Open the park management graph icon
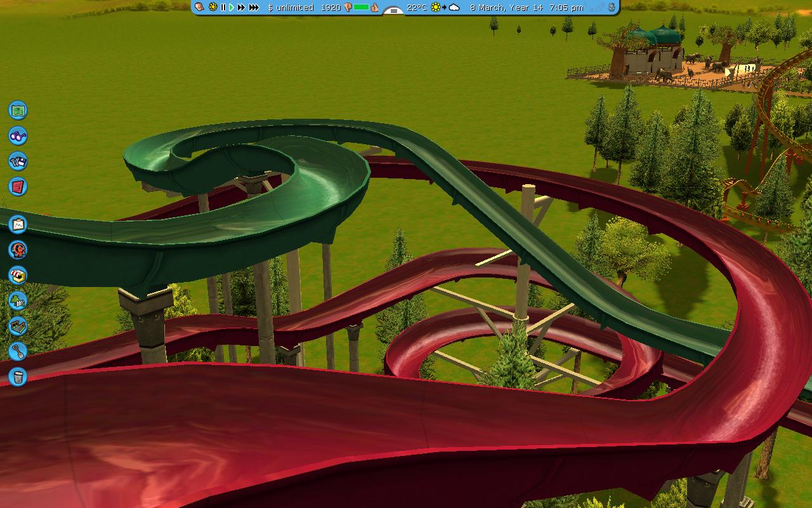The height and width of the screenshot is (508, 812). pyautogui.click(x=18, y=224)
